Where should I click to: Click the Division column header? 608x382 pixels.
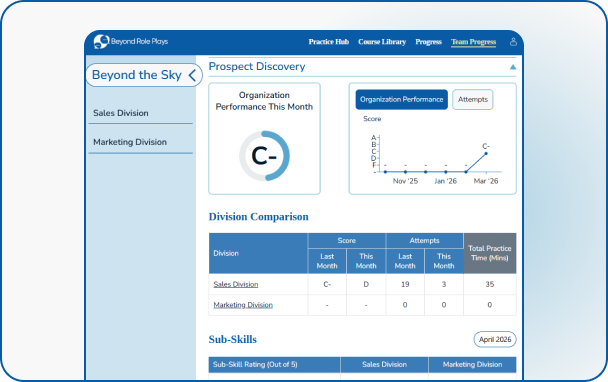click(258, 253)
